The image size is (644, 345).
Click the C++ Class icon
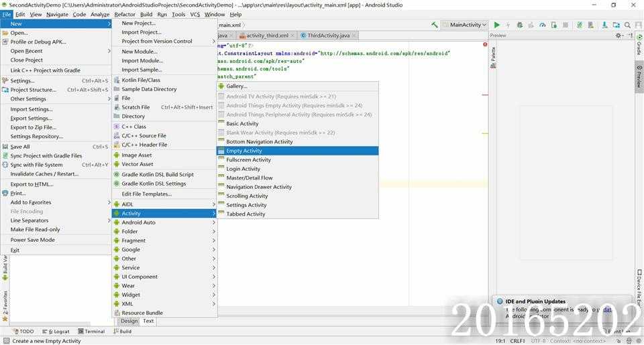[x=117, y=127]
